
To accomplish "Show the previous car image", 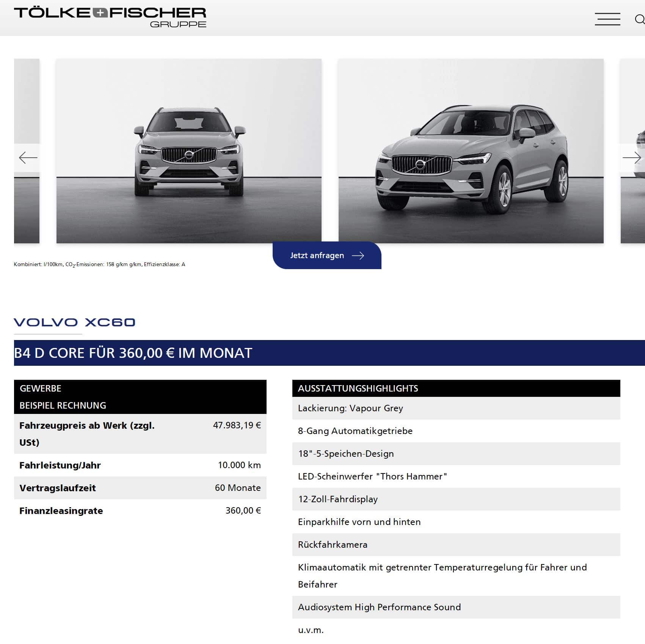I will coord(28,158).
